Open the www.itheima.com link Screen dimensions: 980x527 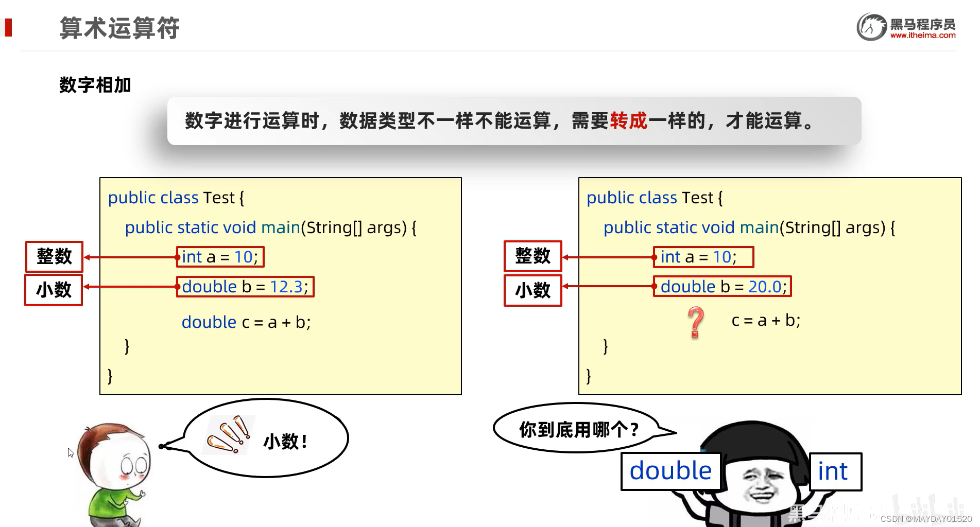coord(922,36)
